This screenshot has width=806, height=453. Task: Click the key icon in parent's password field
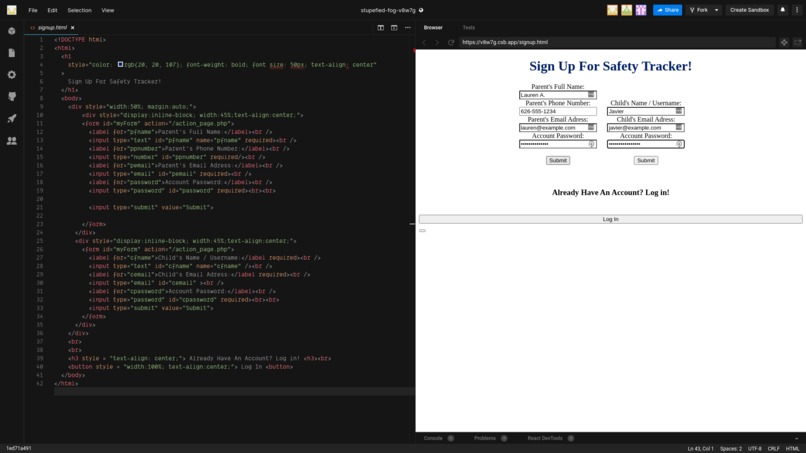coord(591,144)
